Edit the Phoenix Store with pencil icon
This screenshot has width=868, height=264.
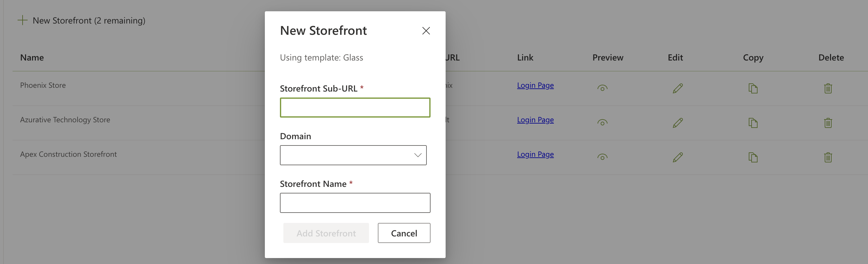(x=678, y=88)
